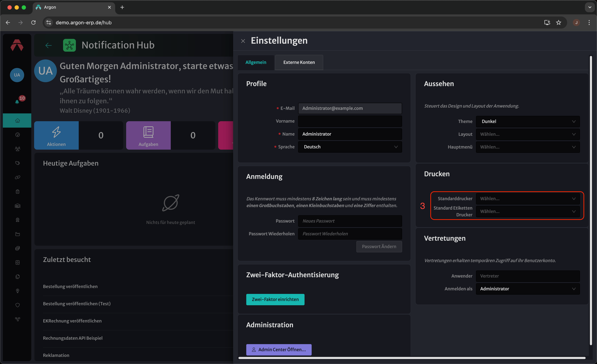Screen dimensions: 597x364
Task: Click the vertical scrollbar of settings panel
Action: [x=591, y=200]
